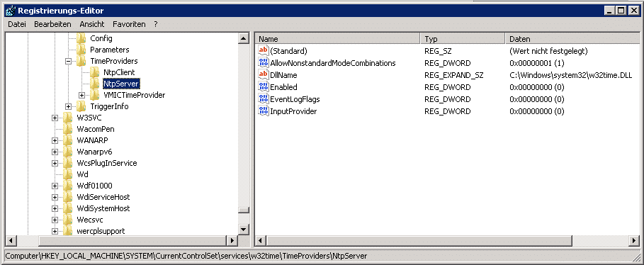The height and width of the screenshot is (265, 644).
Task: Expand the wercplsupport node
Action: tap(55, 231)
